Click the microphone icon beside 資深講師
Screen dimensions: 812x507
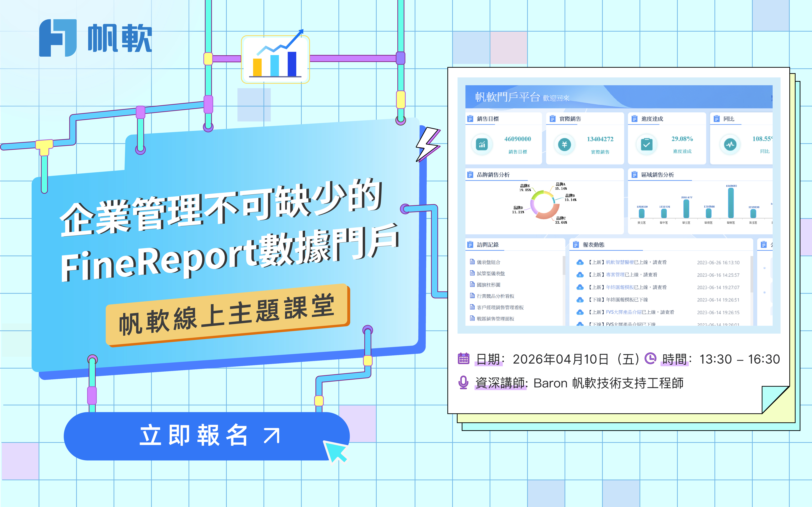(463, 382)
